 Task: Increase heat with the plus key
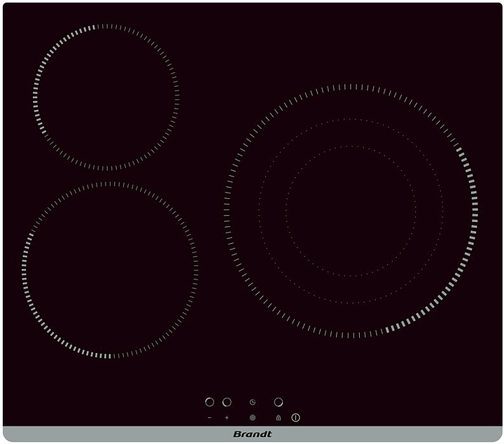[x=227, y=417]
